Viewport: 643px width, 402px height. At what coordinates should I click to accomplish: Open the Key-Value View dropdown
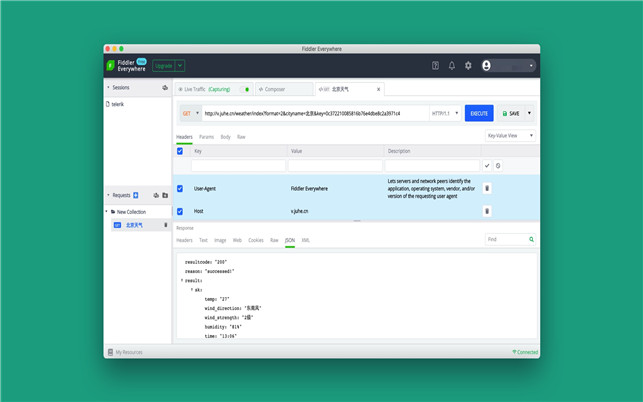click(510, 136)
